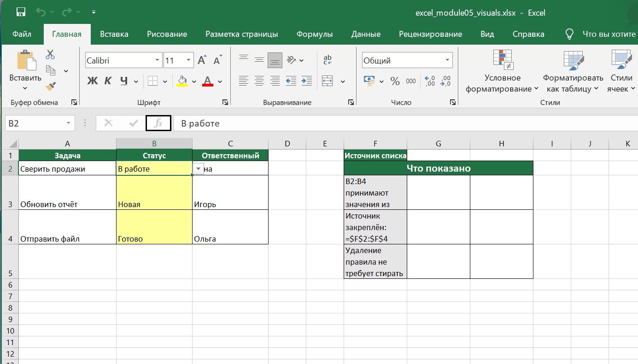Center cell text horizontally

(x=259, y=81)
